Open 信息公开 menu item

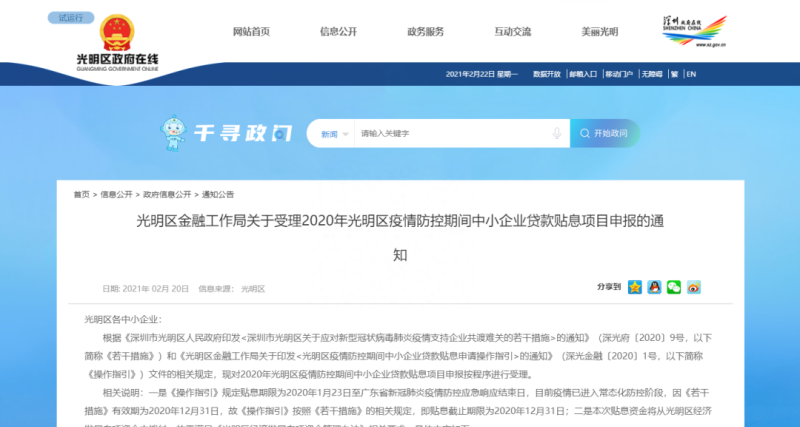pos(338,32)
